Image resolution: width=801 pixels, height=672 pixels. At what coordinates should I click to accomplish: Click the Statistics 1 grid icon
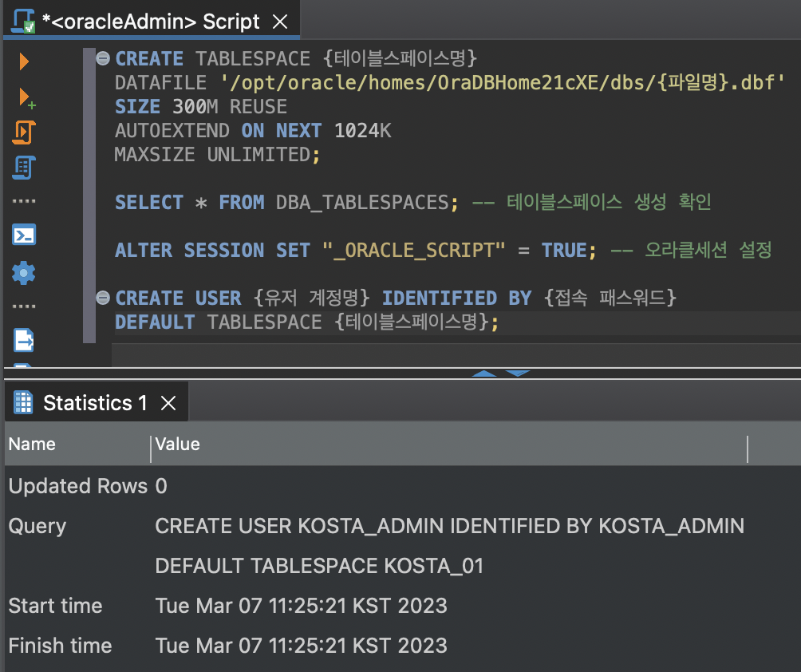pyautogui.click(x=23, y=402)
